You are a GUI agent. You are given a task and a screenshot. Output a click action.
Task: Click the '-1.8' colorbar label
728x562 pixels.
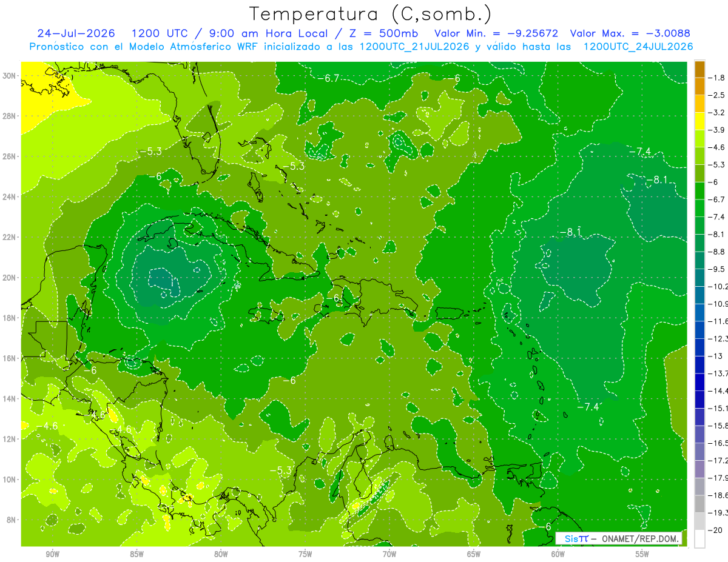click(717, 78)
